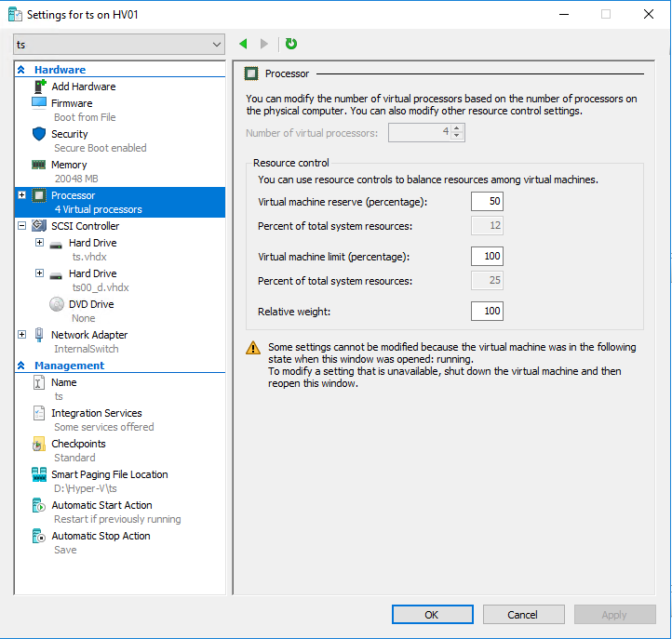This screenshot has height=639, width=672.
Task: Click the virtual machine reserve percentage field
Action: pyautogui.click(x=487, y=201)
